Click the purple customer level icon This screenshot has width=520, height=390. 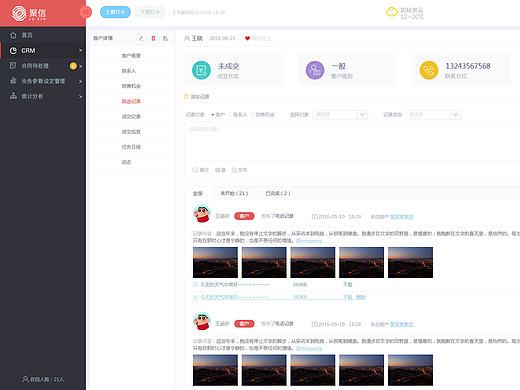pos(315,70)
